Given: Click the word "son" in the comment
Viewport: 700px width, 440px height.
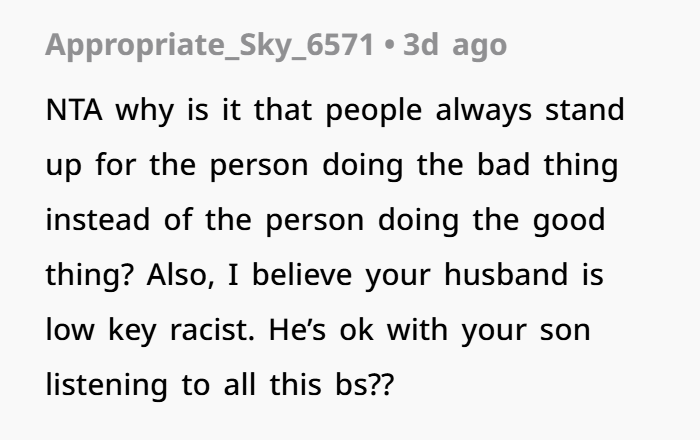Looking at the screenshot, I should [565, 330].
